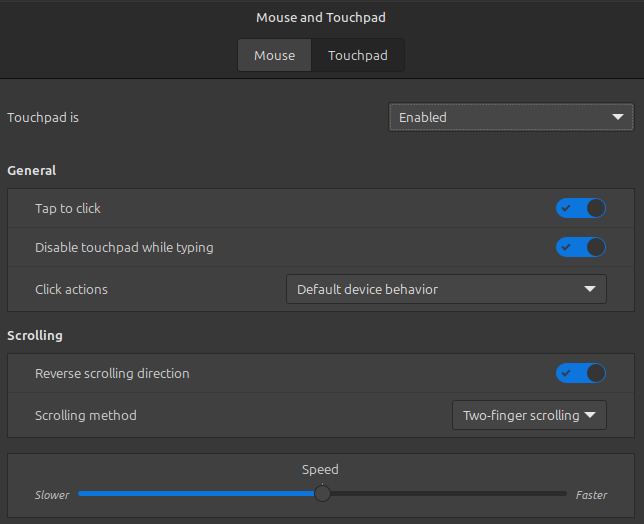Expand the Click actions dropdown
Screen dimensions: 644x524
[446, 289]
